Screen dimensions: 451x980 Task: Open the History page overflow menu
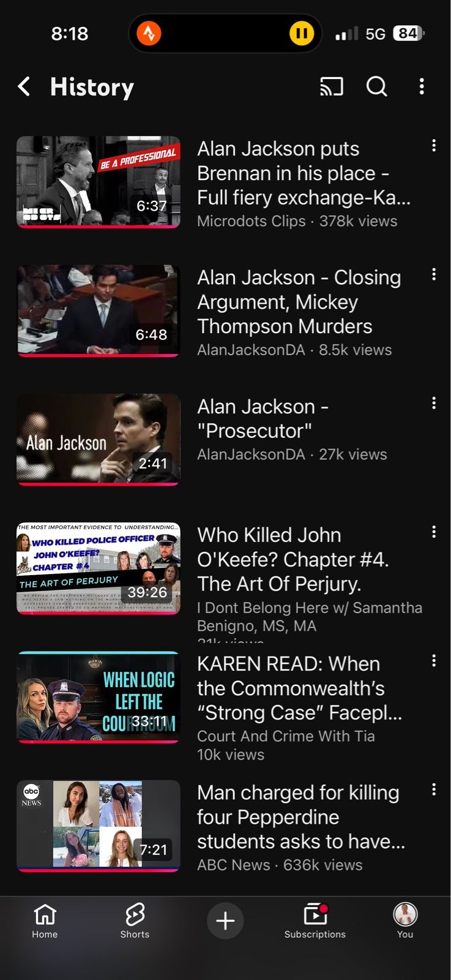point(422,86)
